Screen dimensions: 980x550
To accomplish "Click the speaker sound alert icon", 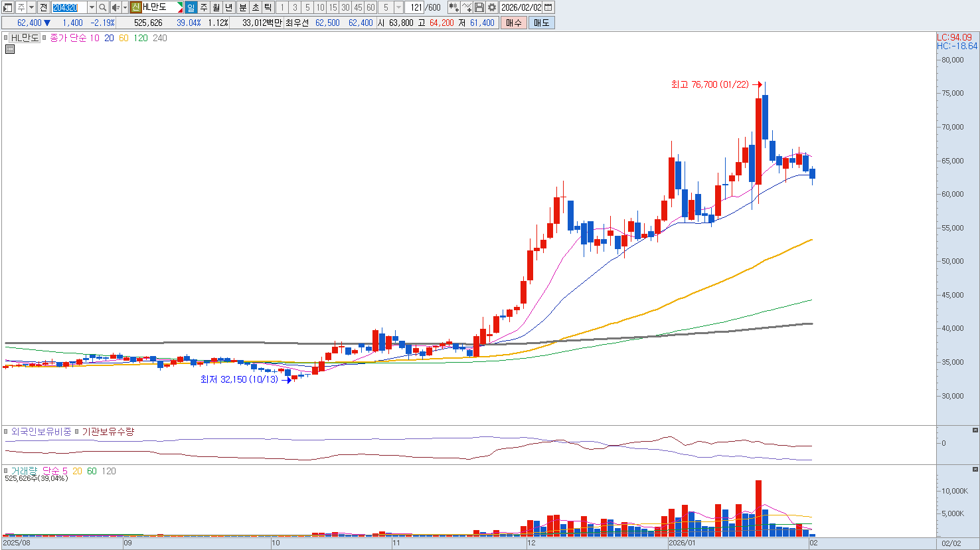I will pos(115,7).
